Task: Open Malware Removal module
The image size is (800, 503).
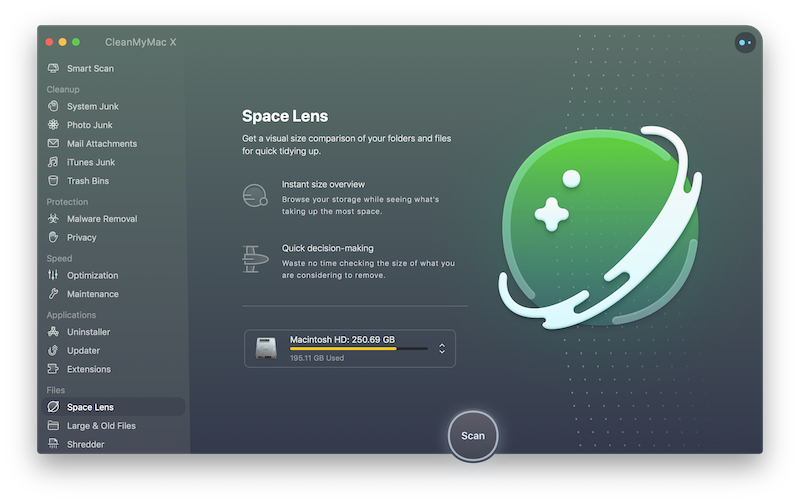Action: (x=102, y=219)
